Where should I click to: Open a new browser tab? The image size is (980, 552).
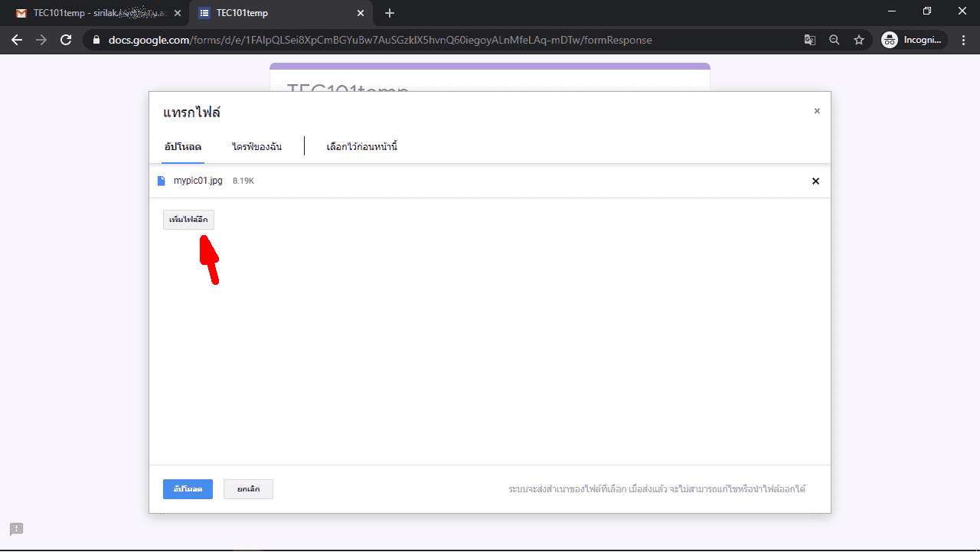point(390,13)
